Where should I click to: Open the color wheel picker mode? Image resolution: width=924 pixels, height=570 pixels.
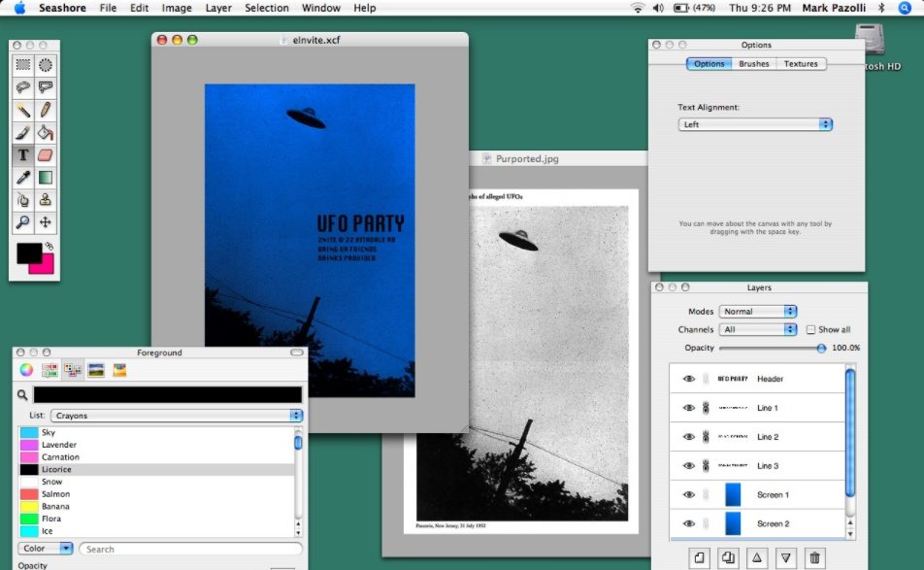26,370
